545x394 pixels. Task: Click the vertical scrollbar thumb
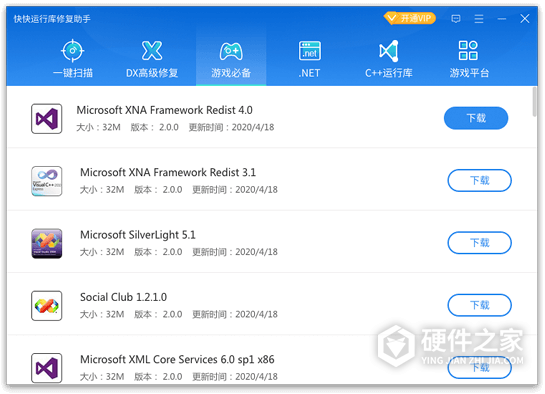[x=535, y=102]
